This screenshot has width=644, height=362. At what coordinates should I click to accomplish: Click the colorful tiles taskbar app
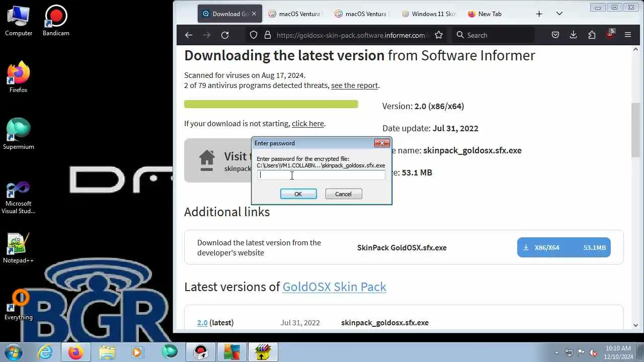(x=232, y=351)
